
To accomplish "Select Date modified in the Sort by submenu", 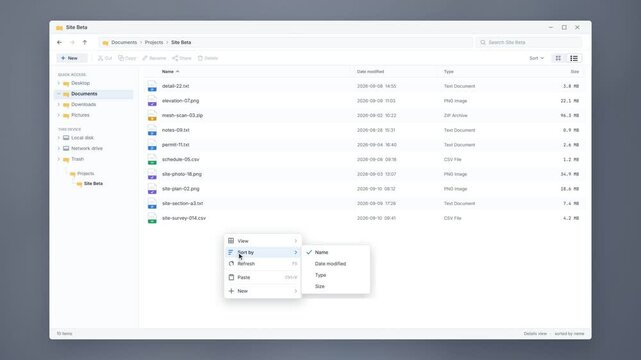I will [336, 264].
